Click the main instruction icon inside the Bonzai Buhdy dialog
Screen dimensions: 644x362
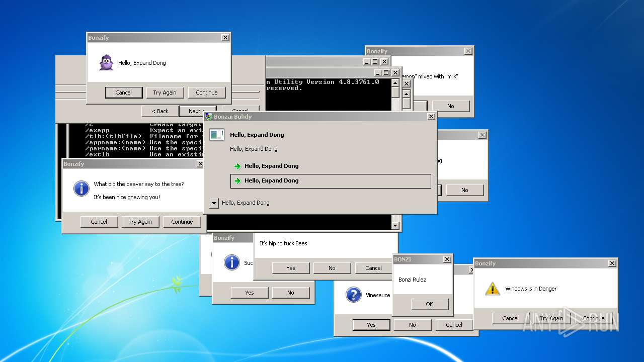pyautogui.click(x=217, y=135)
